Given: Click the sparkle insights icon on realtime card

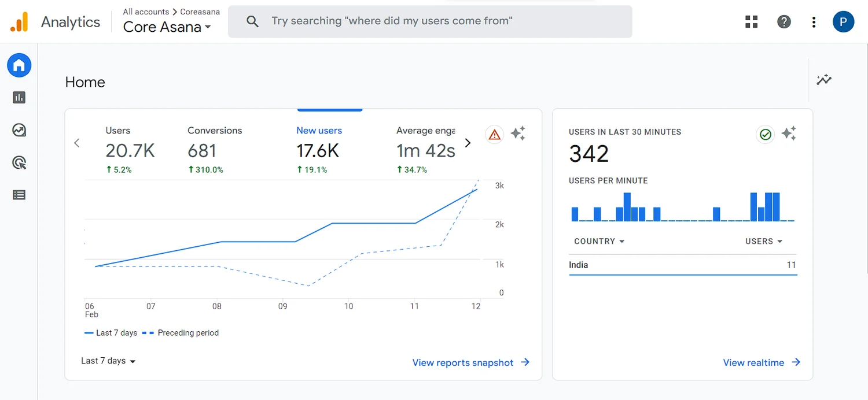Looking at the screenshot, I should pyautogui.click(x=789, y=134).
